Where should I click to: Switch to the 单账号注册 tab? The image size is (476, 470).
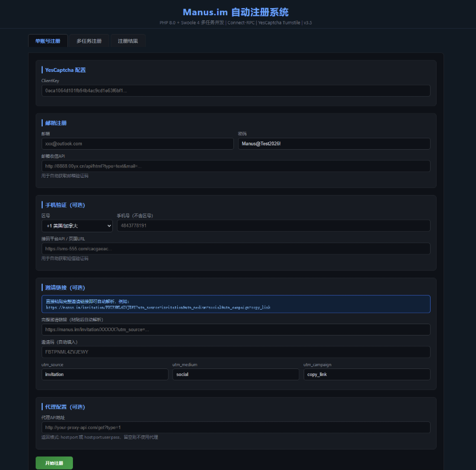tap(48, 41)
